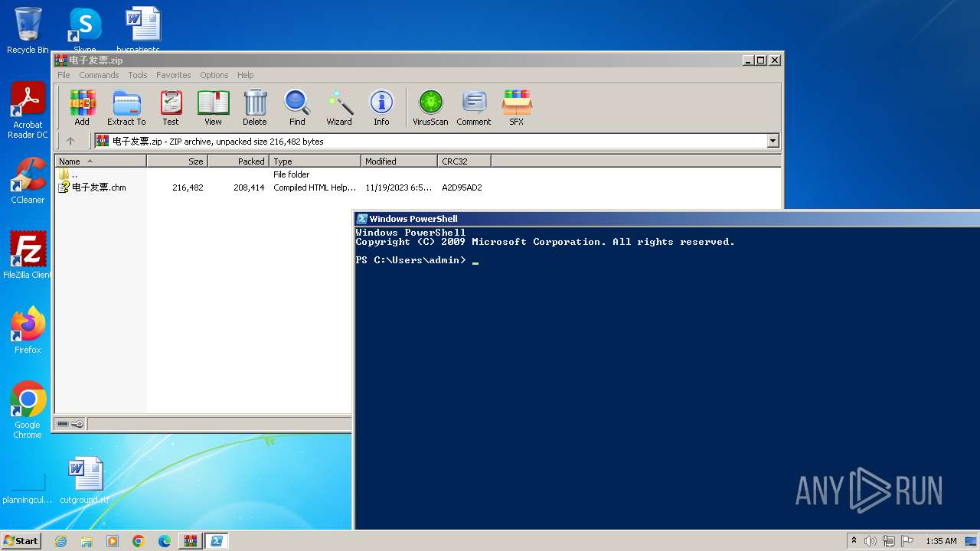Create SFX self-extracting archive
The height and width of the screenshot is (551, 980).
click(x=517, y=107)
